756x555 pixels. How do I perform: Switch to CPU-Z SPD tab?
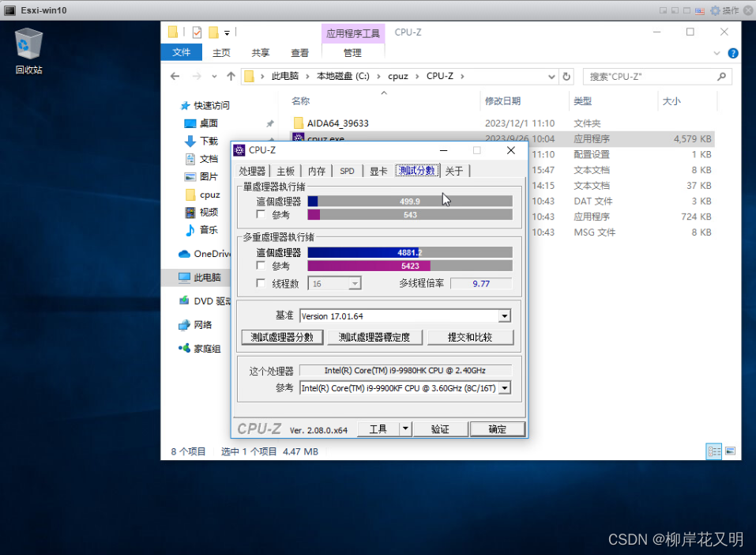pos(347,171)
